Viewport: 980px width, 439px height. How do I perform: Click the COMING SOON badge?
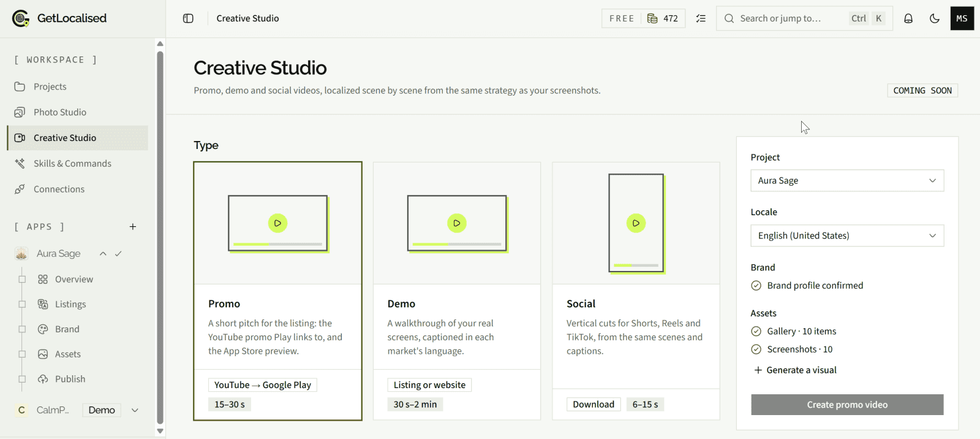(x=922, y=91)
